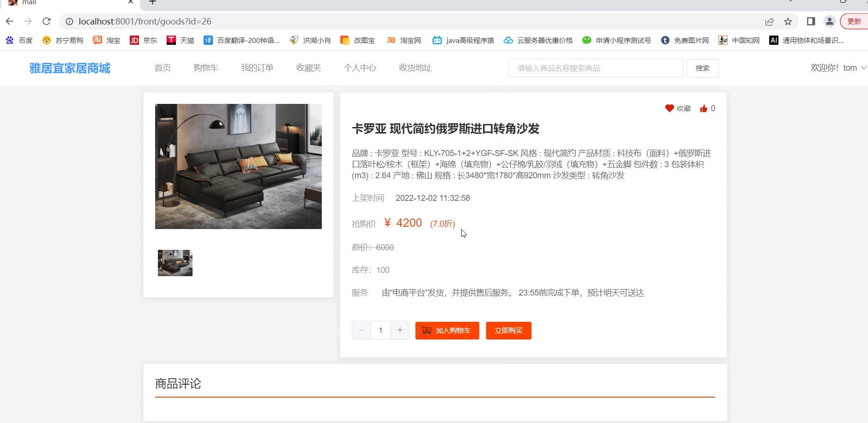Select the small sofa thumbnail
The width and height of the screenshot is (868, 423).
click(x=175, y=263)
